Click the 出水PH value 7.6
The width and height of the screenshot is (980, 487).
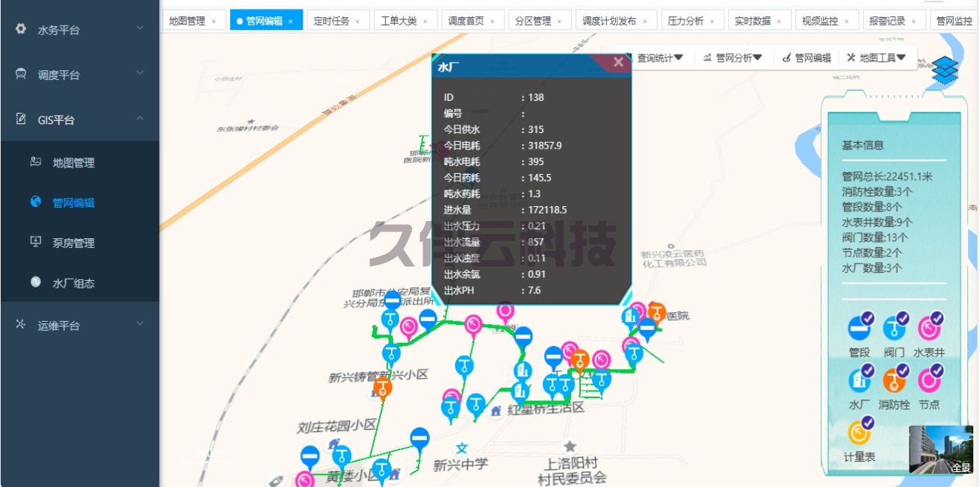tap(534, 291)
